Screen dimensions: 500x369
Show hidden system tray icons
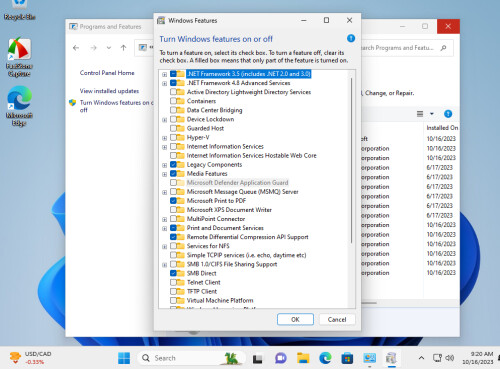pyautogui.click(x=421, y=358)
